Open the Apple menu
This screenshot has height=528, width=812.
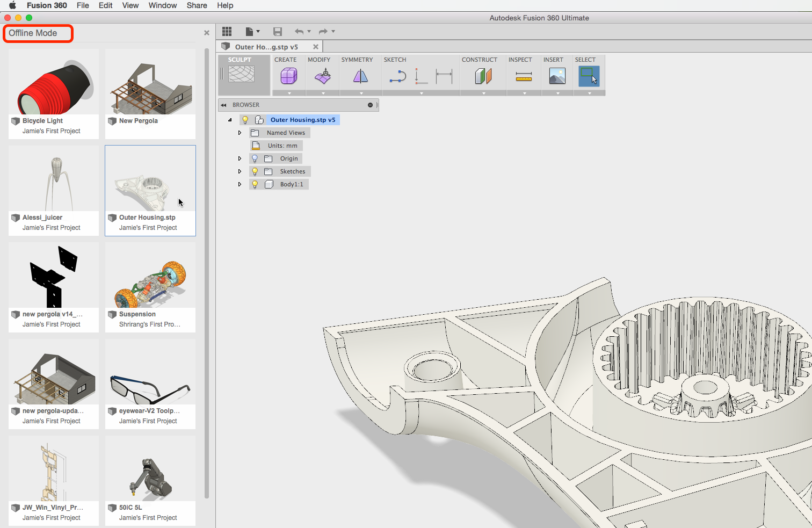coord(12,5)
